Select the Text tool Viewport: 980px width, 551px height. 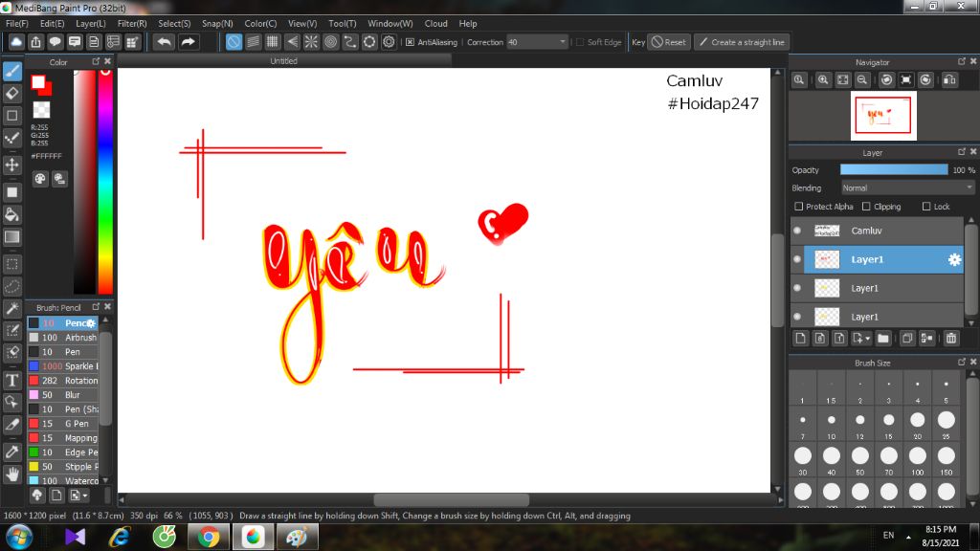[x=11, y=380]
